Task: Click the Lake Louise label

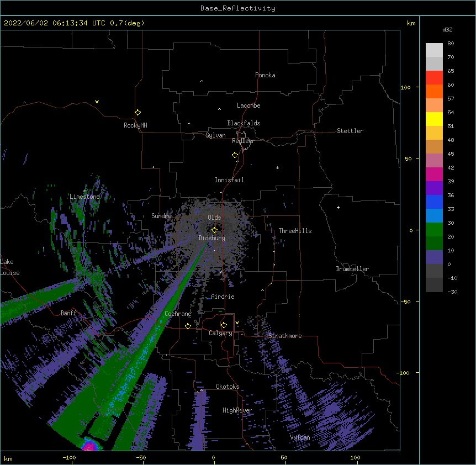Action: (10, 267)
